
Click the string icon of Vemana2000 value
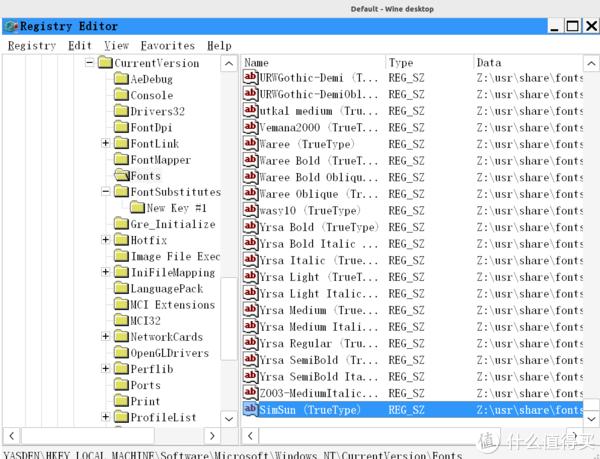[x=250, y=127]
